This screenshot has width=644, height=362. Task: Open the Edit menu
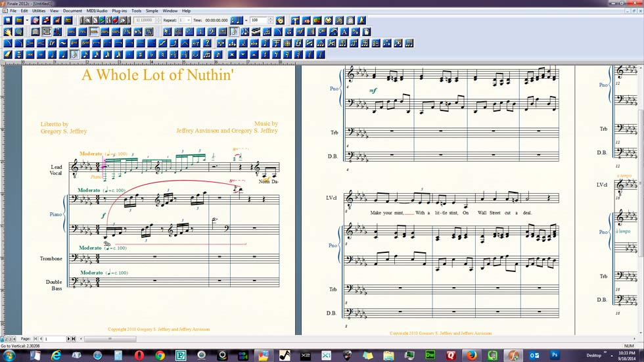point(24,11)
